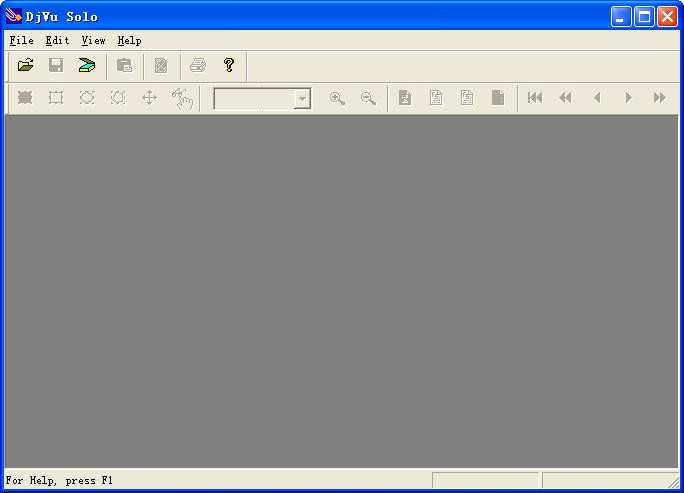Select the second page display mode icon
This screenshot has width=684, height=493.
click(x=436, y=98)
